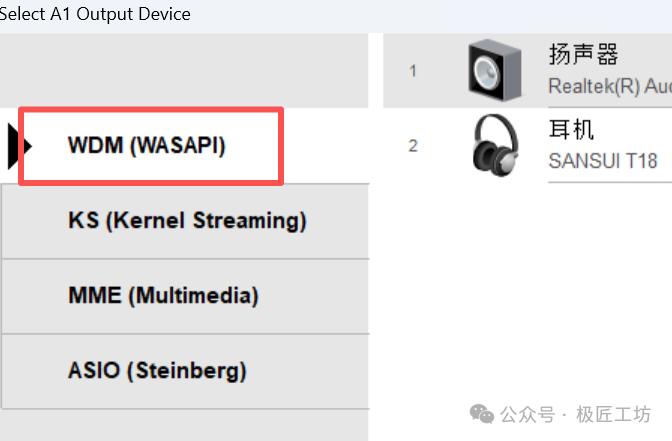Click the blank gray header above WDM
The height and width of the screenshot is (441, 672).
click(x=184, y=70)
